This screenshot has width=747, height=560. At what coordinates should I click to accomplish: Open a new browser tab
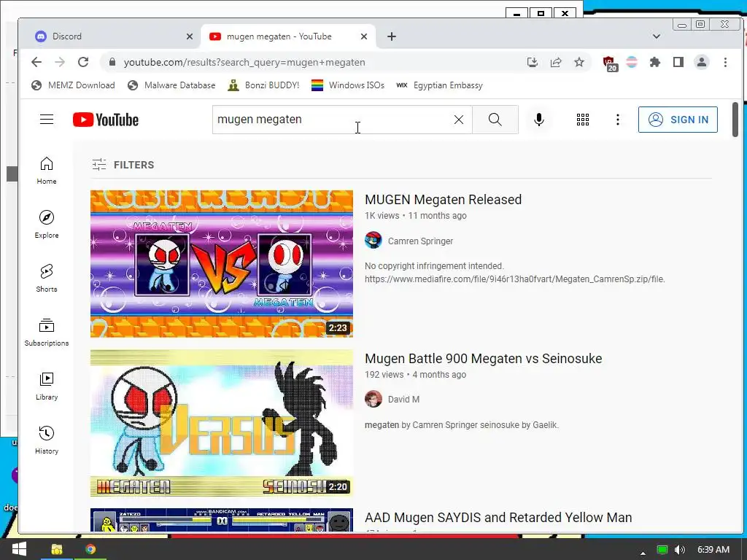391,36
